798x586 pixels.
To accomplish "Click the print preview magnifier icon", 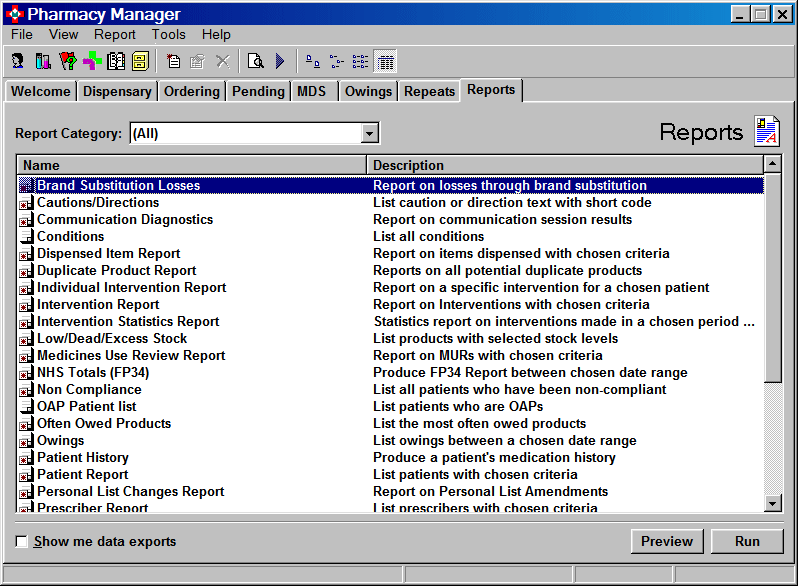I will coord(256,61).
